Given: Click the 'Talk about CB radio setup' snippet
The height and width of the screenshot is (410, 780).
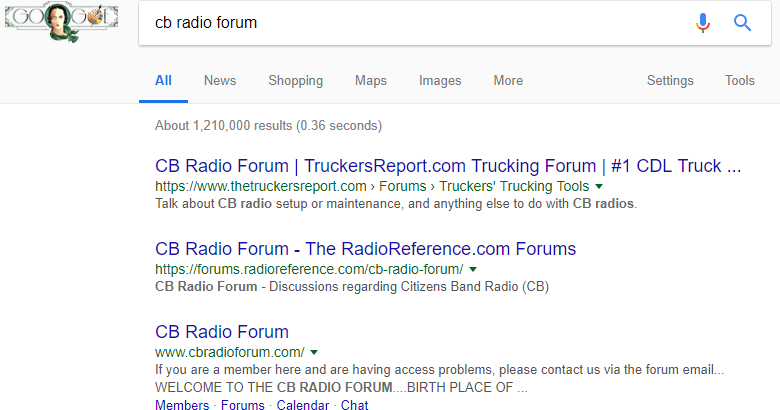Looking at the screenshot, I should coord(396,204).
